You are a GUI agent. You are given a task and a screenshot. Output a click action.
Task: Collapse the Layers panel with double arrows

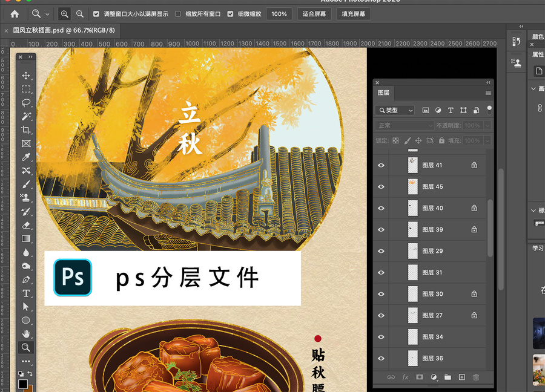click(488, 83)
